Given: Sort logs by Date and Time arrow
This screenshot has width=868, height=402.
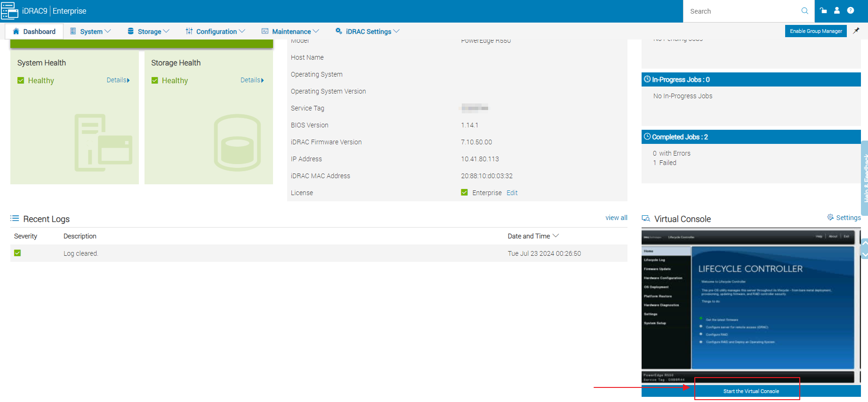Looking at the screenshot, I should pos(556,236).
